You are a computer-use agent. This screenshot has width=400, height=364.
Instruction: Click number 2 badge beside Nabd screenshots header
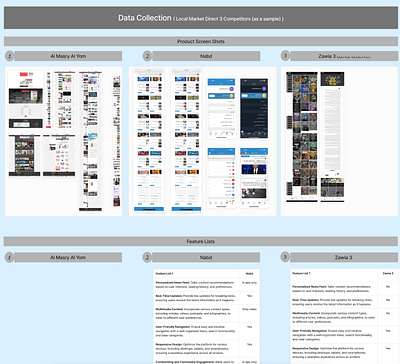[147, 56]
